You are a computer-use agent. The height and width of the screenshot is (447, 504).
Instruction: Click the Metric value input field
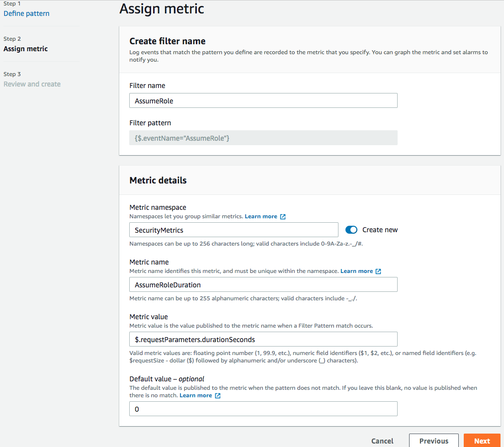[x=263, y=339]
